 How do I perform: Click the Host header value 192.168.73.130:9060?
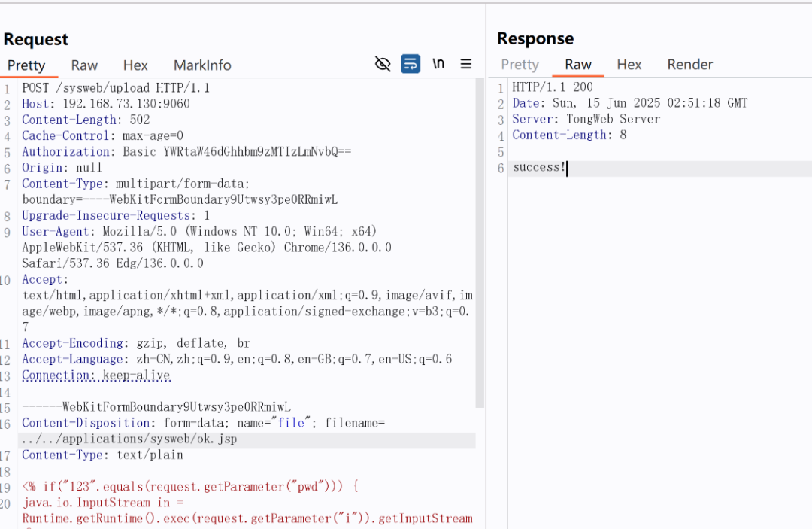[126, 104]
